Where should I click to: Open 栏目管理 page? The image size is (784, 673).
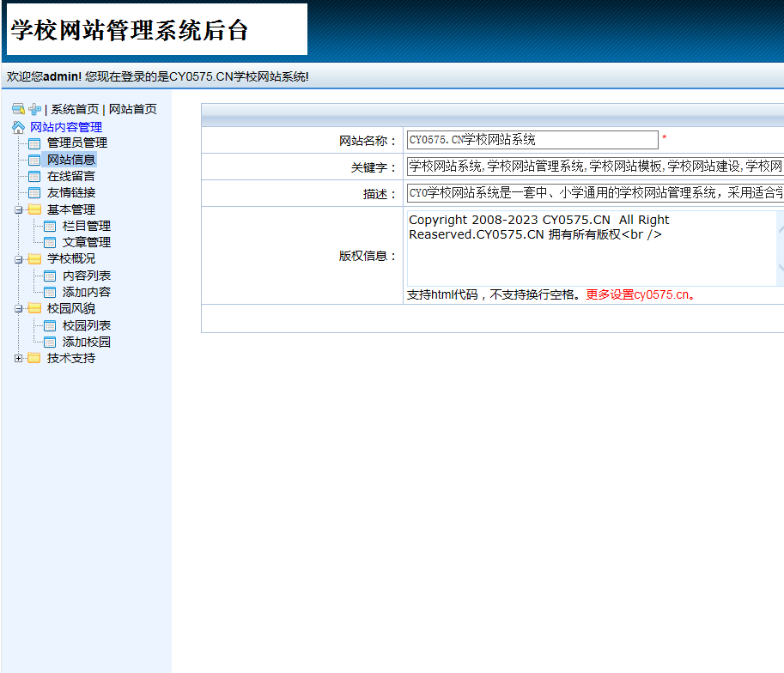[87, 226]
